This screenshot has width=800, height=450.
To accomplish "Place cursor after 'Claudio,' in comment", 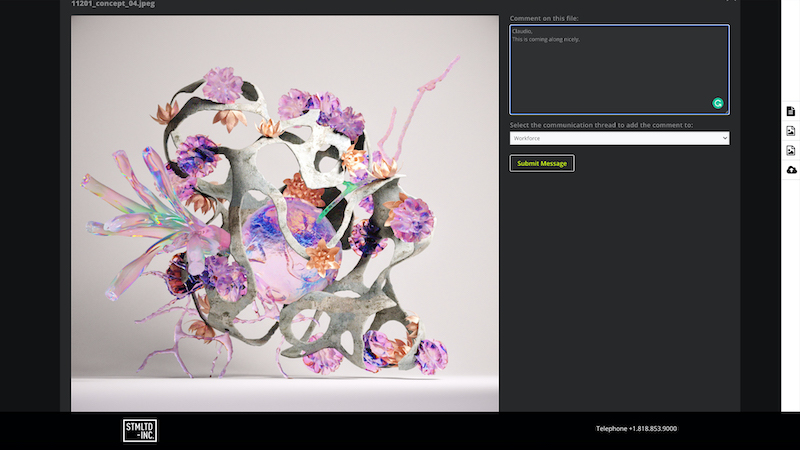I will click(x=532, y=32).
